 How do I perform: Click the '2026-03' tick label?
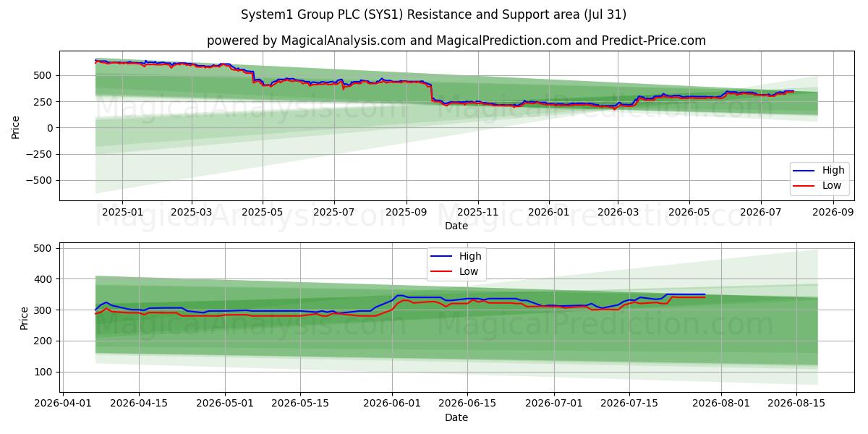pyautogui.click(x=617, y=212)
